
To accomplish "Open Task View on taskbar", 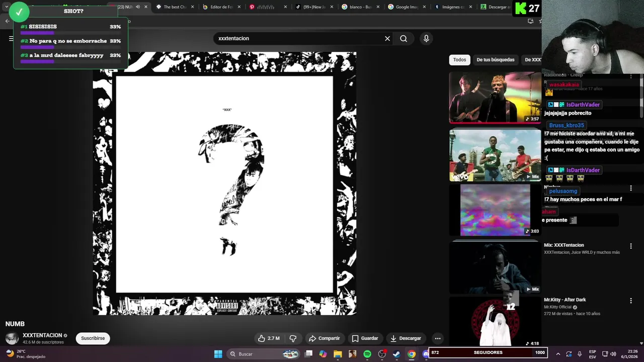I will point(309,354).
